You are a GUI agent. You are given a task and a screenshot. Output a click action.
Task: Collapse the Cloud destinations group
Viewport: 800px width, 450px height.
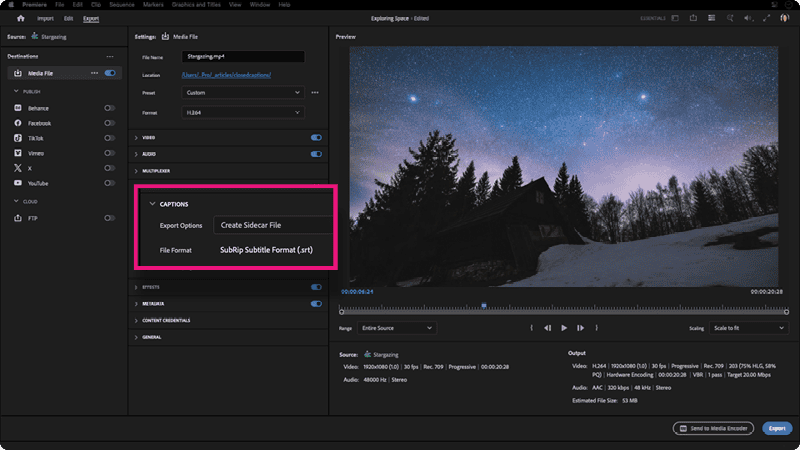pos(16,202)
